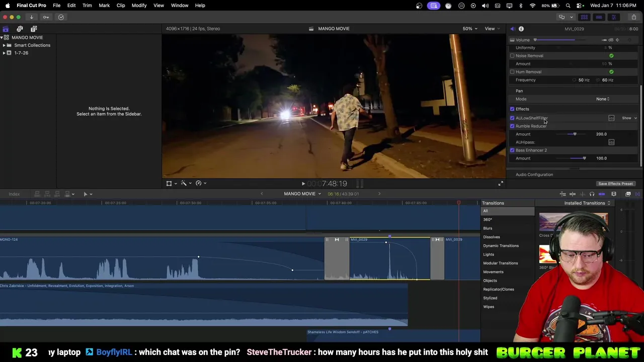The width and height of the screenshot is (644, 362).
Task: Toggle the inspector sliders button
Action: [x=613, y=17]
